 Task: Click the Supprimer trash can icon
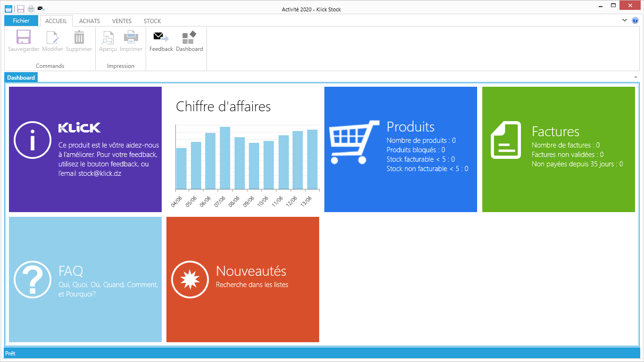coord(79,38)
